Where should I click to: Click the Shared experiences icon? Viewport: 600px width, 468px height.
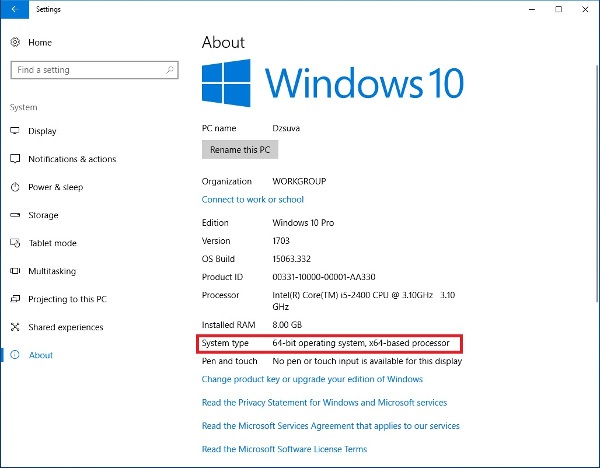pos(15,327)
